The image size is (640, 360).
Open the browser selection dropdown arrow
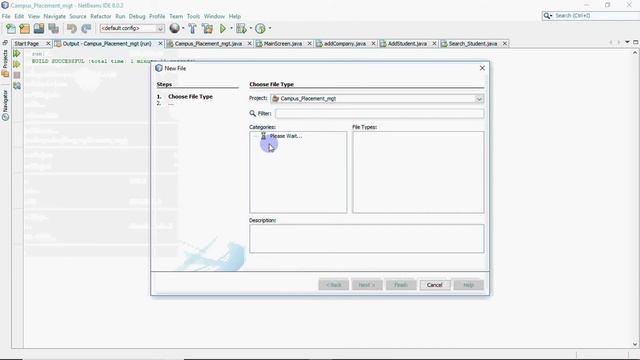click(x=183, y=28)
